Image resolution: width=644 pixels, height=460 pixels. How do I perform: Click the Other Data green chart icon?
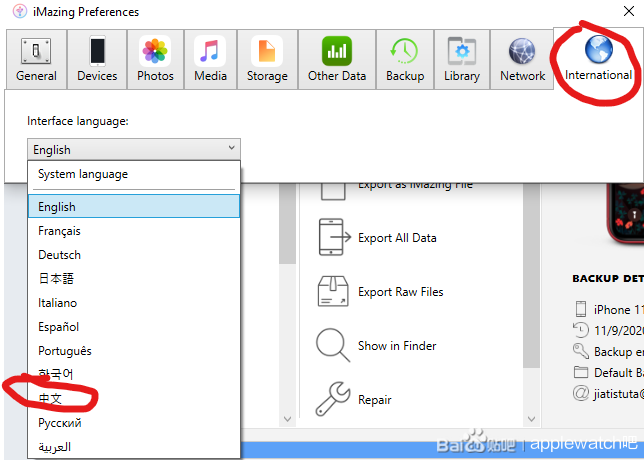coord(337,51)
